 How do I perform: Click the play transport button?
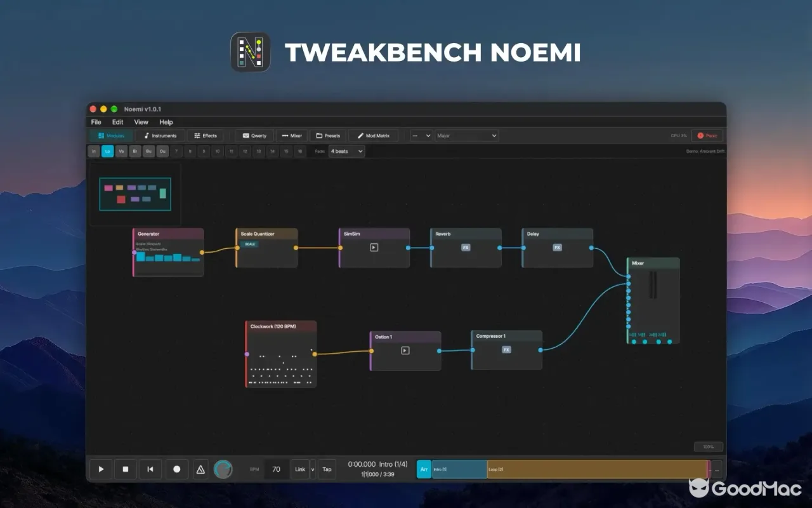pos(101,469)
